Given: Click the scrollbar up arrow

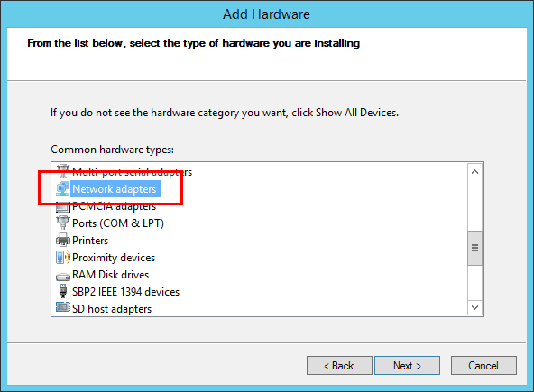Looking at the screenshot, I should point(474,172).
